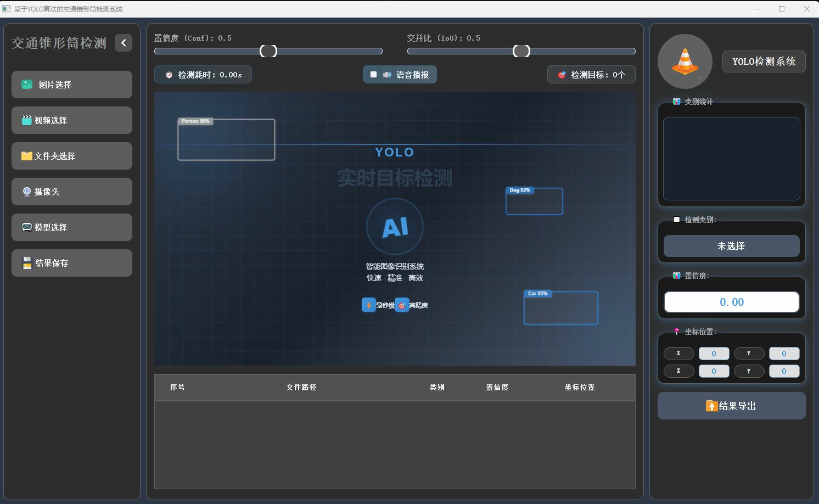Click the 交通锥形筒检测 sidebar title
The height and width of the screenshot is (504, 819).
tap(59, 43)
